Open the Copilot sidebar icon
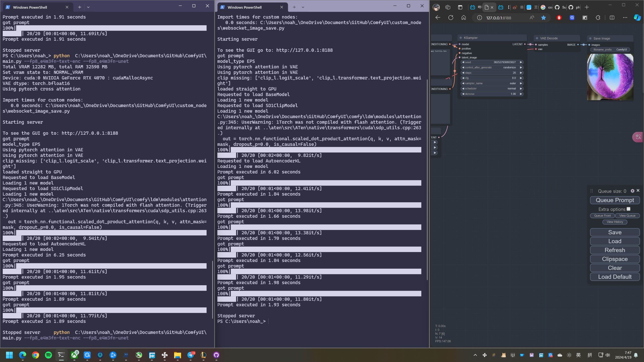The height and width of the screenshot is (362, 644). (637, 18)
